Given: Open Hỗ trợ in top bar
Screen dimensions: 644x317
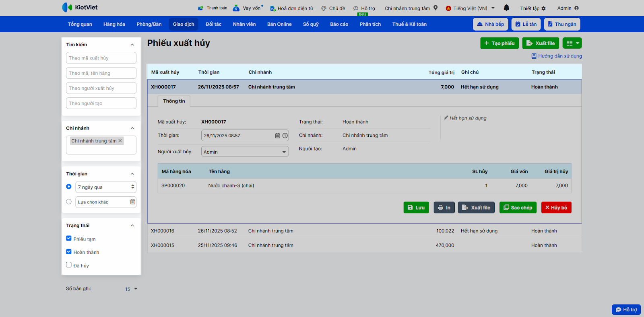Looking at the screenshot, I should point(364,8).
